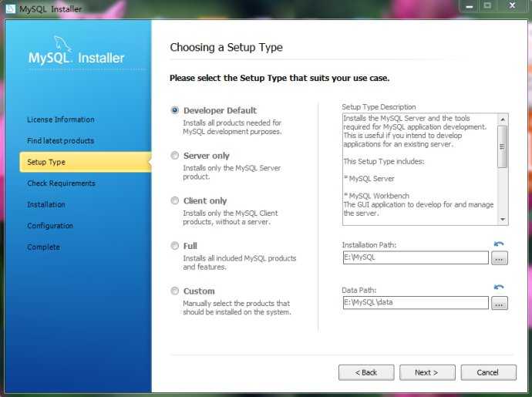
Task: Reset Data Path with the undo arrow
Action: 499,288
